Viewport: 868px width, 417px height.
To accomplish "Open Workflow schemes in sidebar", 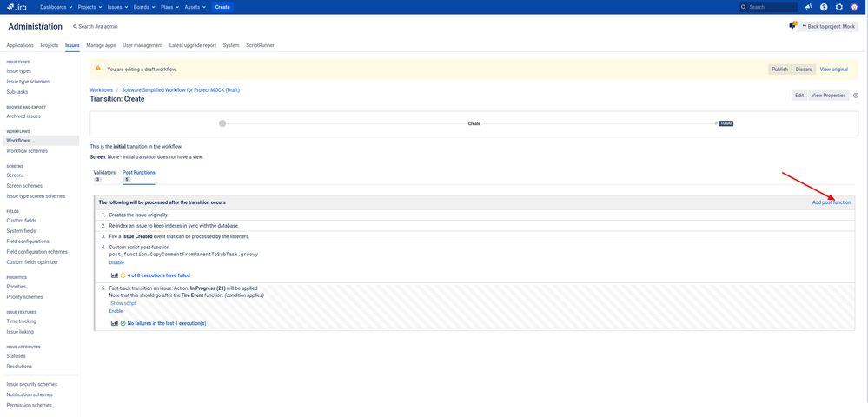I will [x=27, y=150].
